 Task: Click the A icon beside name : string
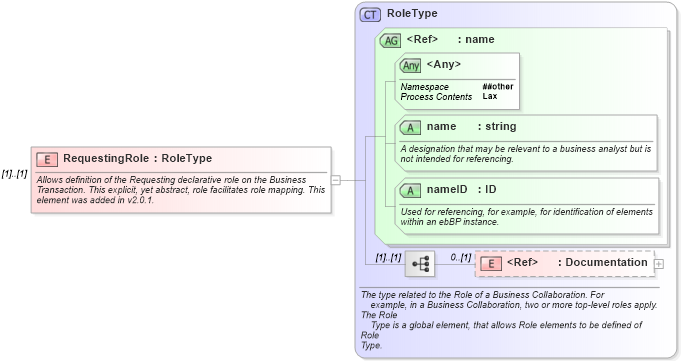tap(410, 128)
